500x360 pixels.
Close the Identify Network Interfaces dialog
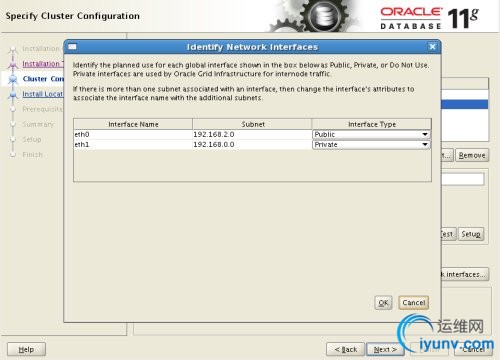[x=432, y=47]
